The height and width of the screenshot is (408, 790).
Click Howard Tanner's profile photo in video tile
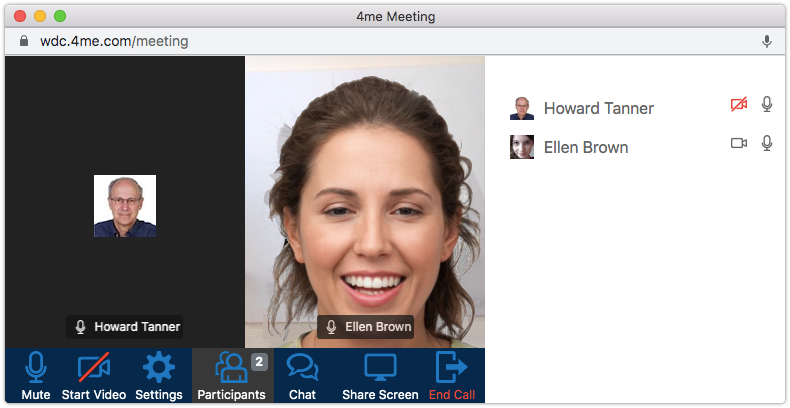pyautogui.click(x=125, y=206)
